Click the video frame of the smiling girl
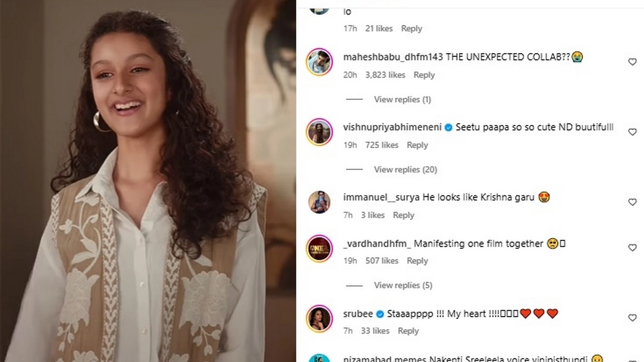This screenshot has height=362, width=644. 148,181
